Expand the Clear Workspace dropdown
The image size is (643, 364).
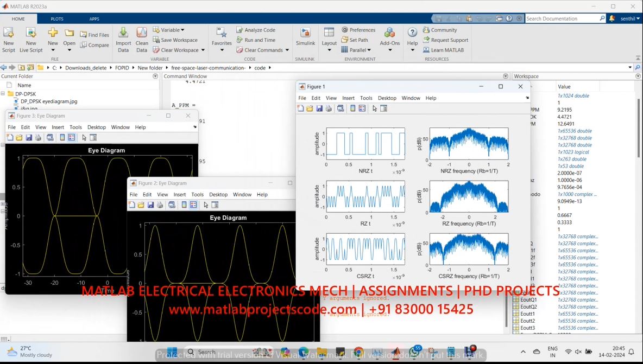pos(203,50)
